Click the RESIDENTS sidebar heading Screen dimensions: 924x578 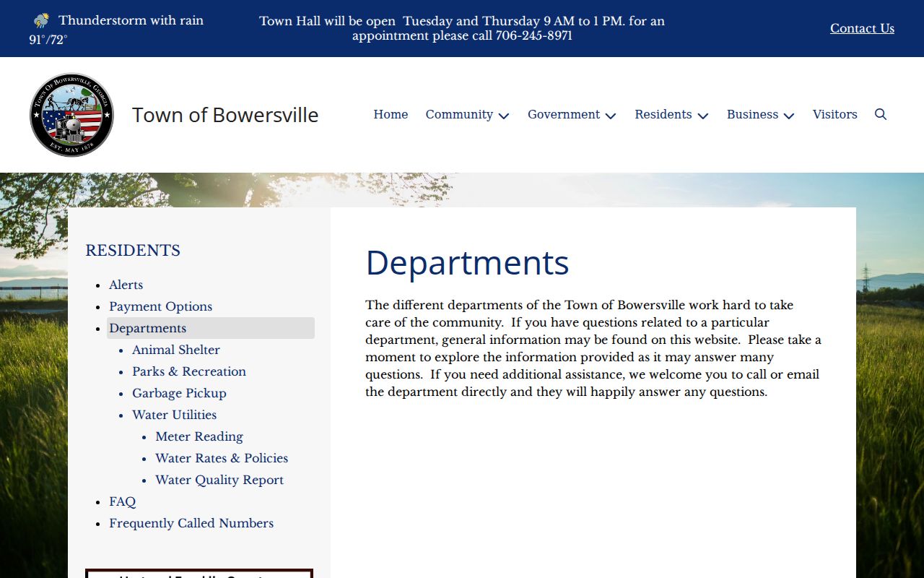pos(133,251)
